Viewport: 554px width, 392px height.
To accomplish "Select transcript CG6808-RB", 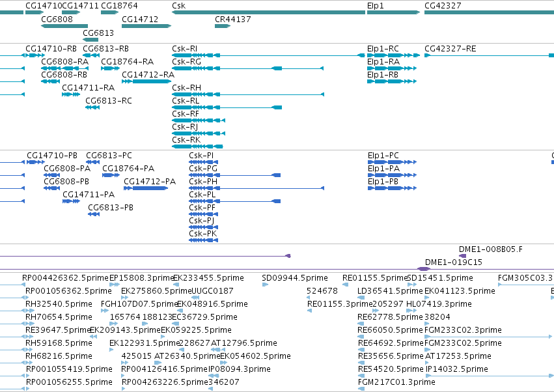I will click(51, 81).
